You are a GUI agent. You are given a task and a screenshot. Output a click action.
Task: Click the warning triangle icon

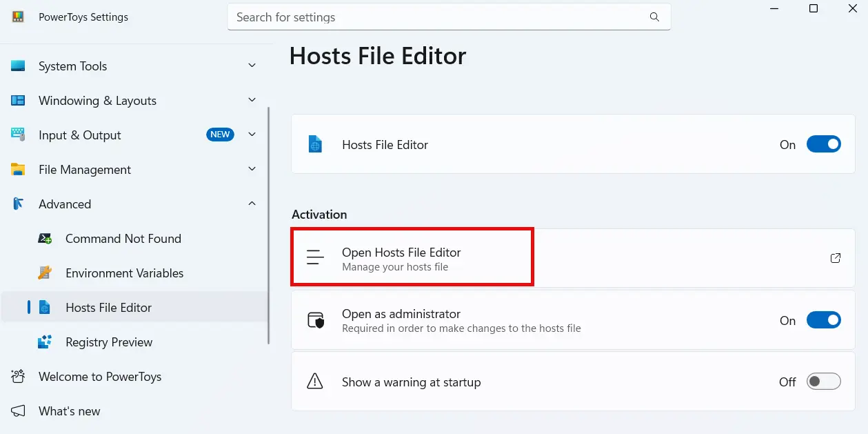click(x=316, y=381)
